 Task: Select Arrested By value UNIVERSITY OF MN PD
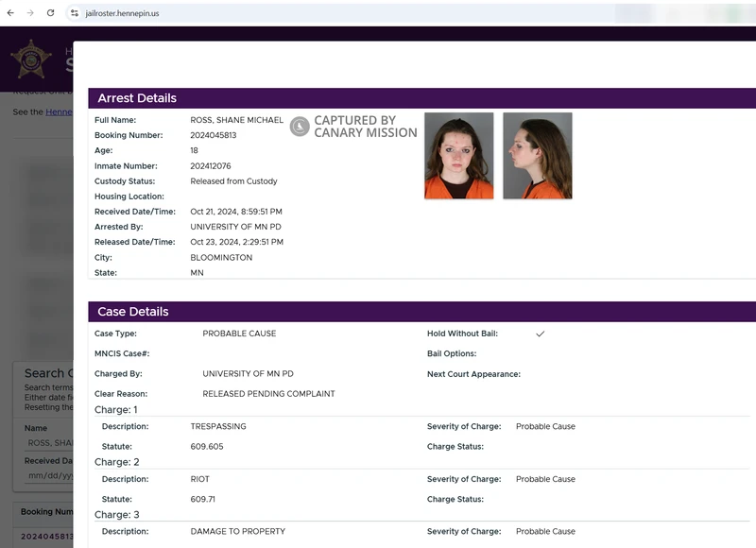(x=235, y=227)
